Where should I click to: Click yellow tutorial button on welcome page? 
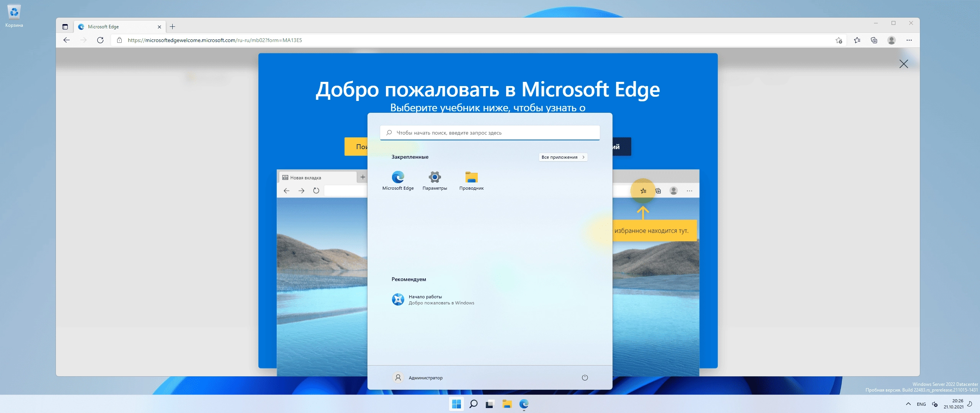coord(356,147)
